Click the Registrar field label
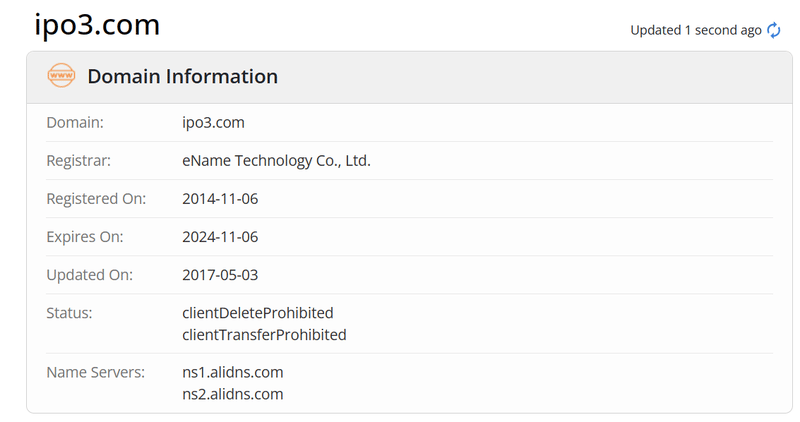800x422 pixels. click(79, 161)
